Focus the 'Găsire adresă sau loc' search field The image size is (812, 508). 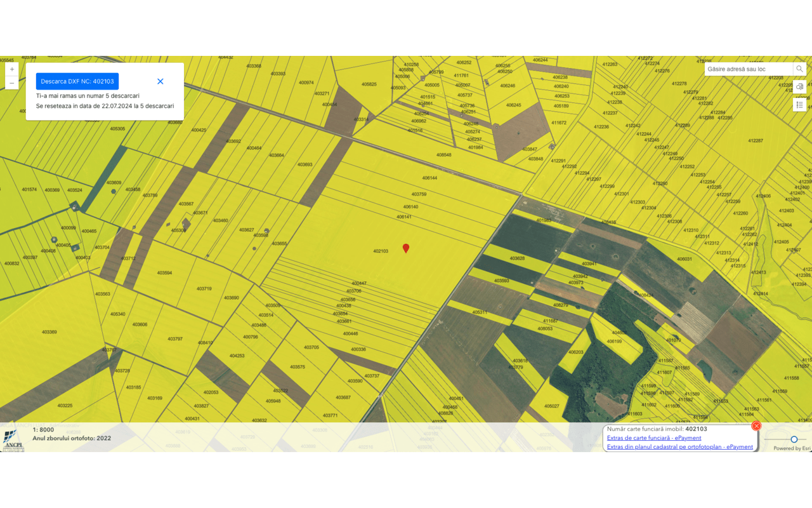coord(749,69)
